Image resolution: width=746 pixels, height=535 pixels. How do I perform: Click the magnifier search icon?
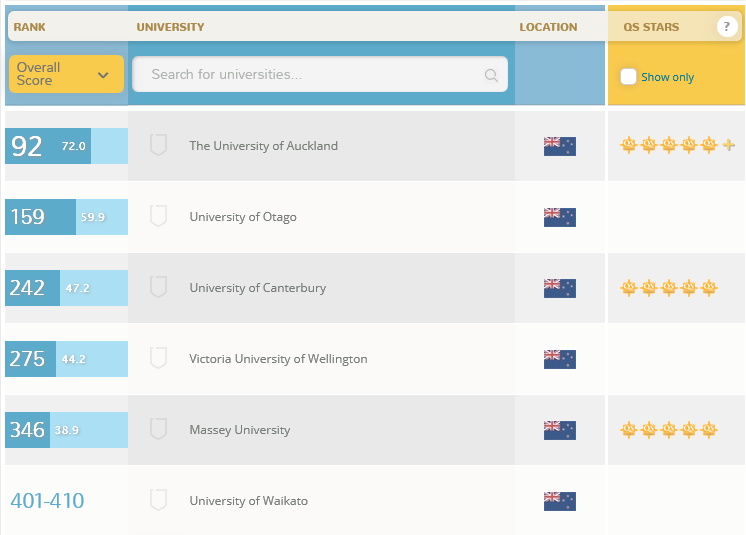click(491, 75)
